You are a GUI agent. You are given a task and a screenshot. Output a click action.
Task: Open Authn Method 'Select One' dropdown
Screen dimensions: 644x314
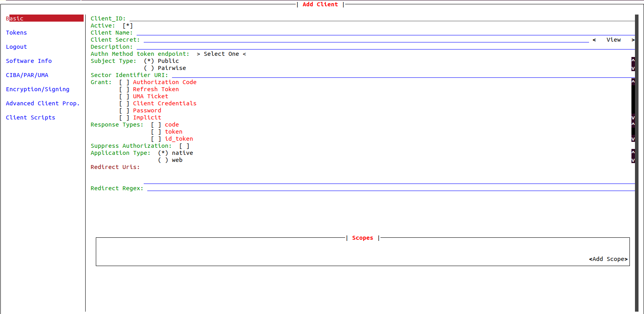221,54
